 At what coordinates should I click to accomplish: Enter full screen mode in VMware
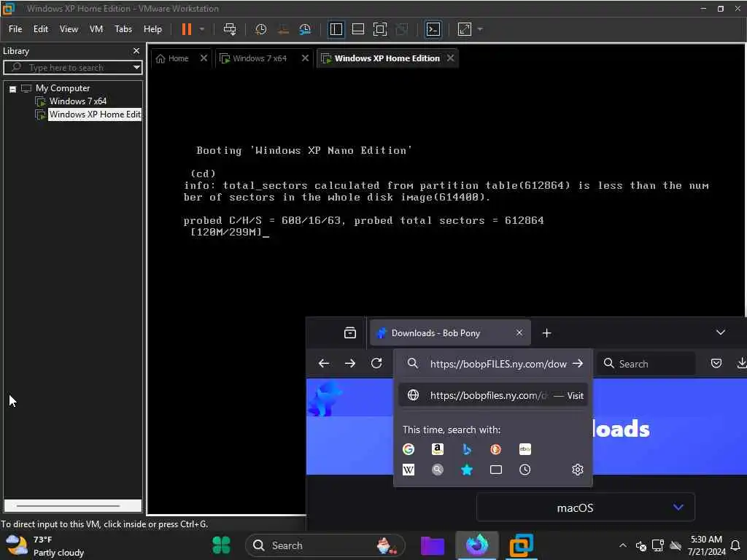point(379,29)
